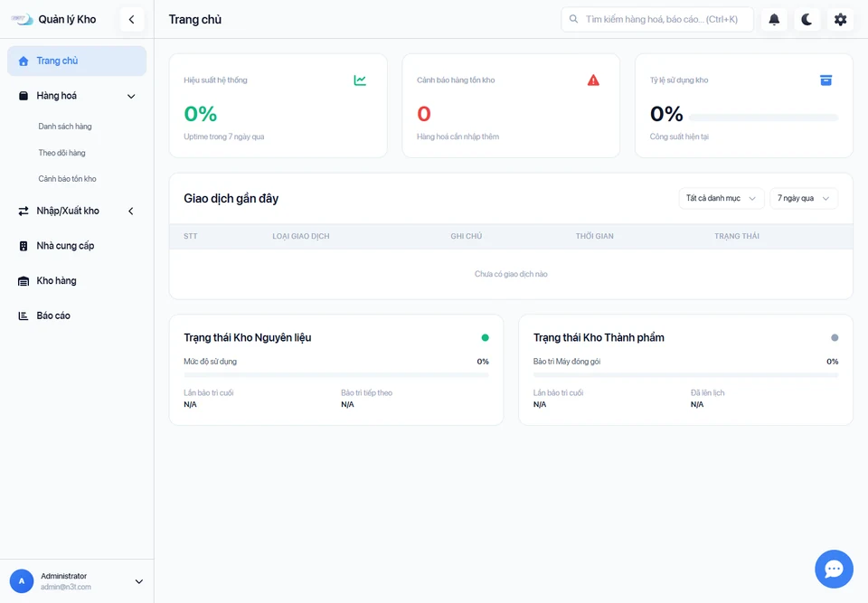Click the Trạng thái Kho Nguyên liệu heading
This screenshot has width=868, height=603.
[248, 338]
